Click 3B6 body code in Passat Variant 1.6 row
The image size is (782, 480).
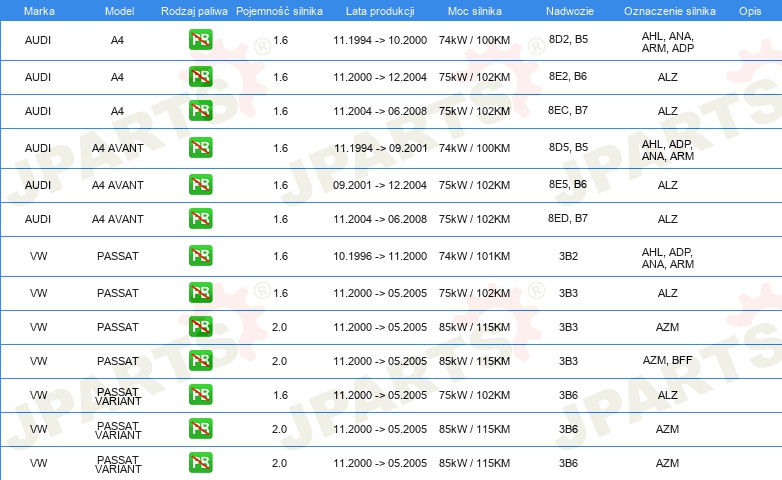tap(568, 395)
